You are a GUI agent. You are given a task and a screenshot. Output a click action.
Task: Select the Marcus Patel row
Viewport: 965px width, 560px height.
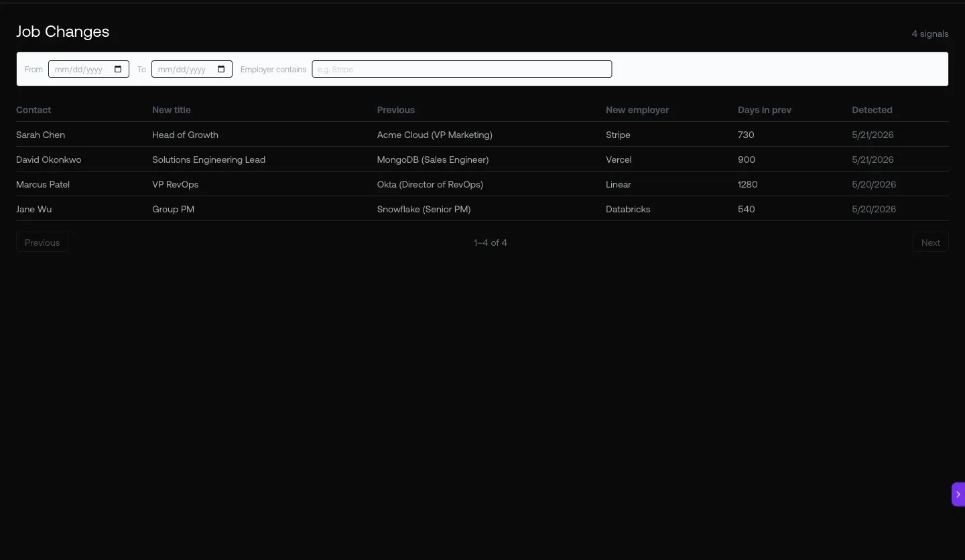482,184
